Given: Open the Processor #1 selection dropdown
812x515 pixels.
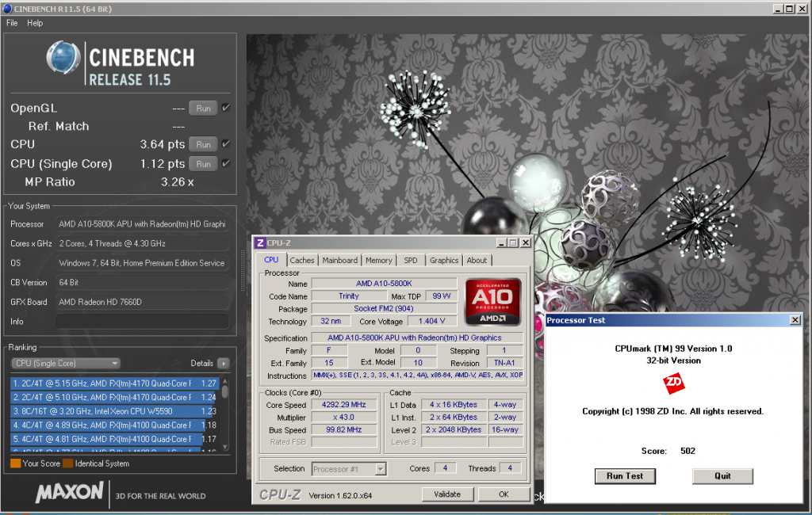Looking at the screenshot, I should pyautogui.click(x=349, y=469).
